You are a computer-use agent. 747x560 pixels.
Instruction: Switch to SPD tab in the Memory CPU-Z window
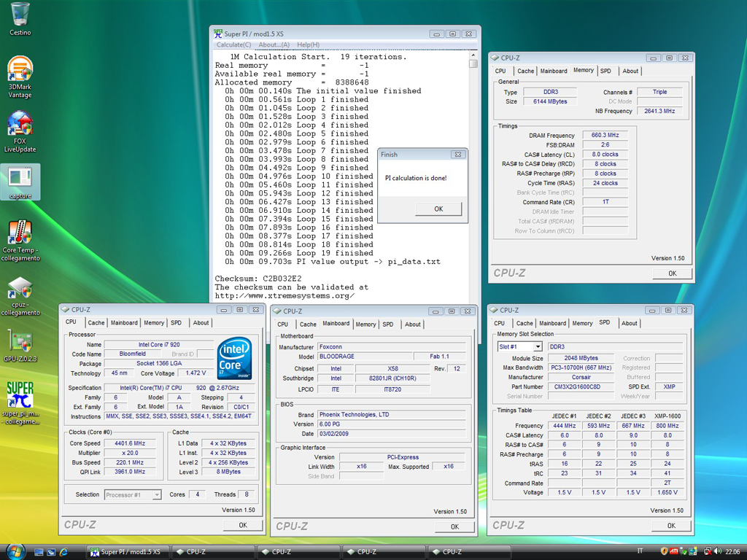coord(605,71)
